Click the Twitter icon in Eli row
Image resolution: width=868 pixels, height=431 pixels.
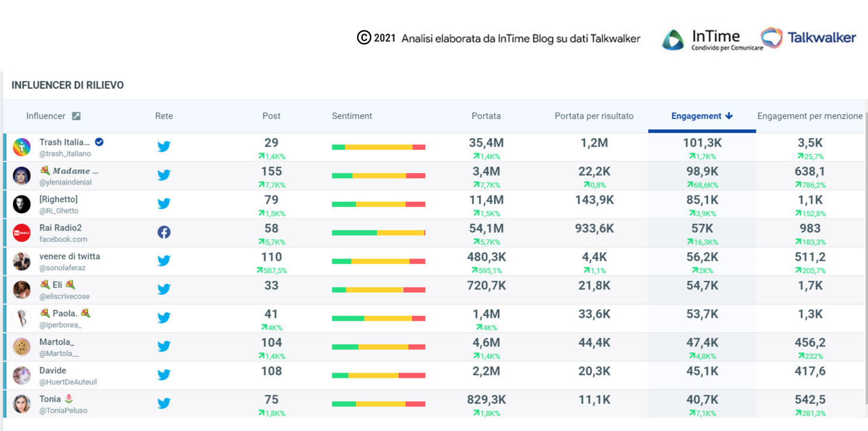coord(164,289)
